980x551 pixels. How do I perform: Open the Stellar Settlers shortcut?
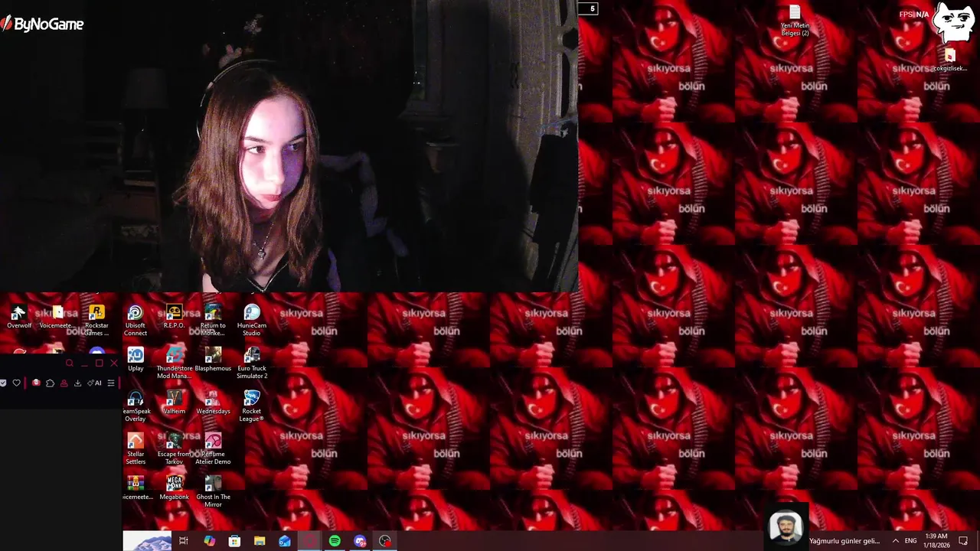click(136, 448)
